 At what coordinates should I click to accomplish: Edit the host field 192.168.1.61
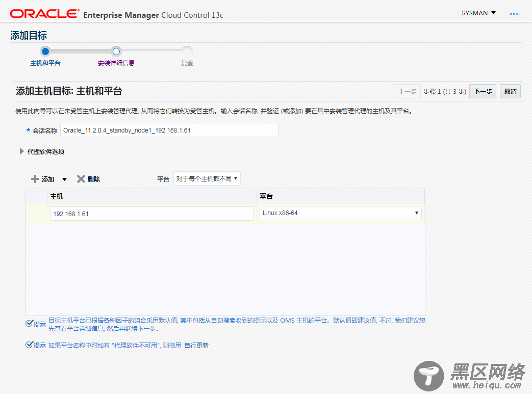coord(151,214)
